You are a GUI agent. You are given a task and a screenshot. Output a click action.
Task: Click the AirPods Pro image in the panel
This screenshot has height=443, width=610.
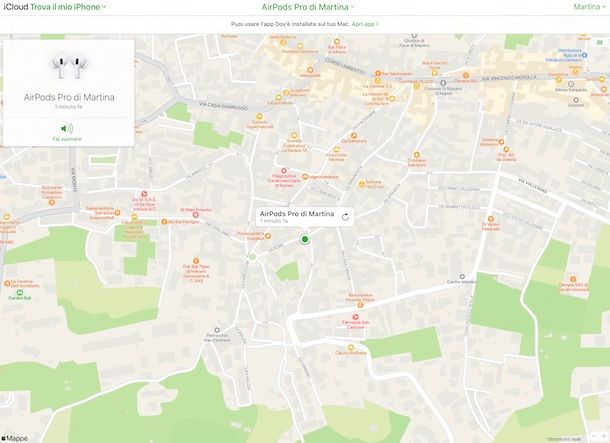pyautogui.click(x=69, y=67)
